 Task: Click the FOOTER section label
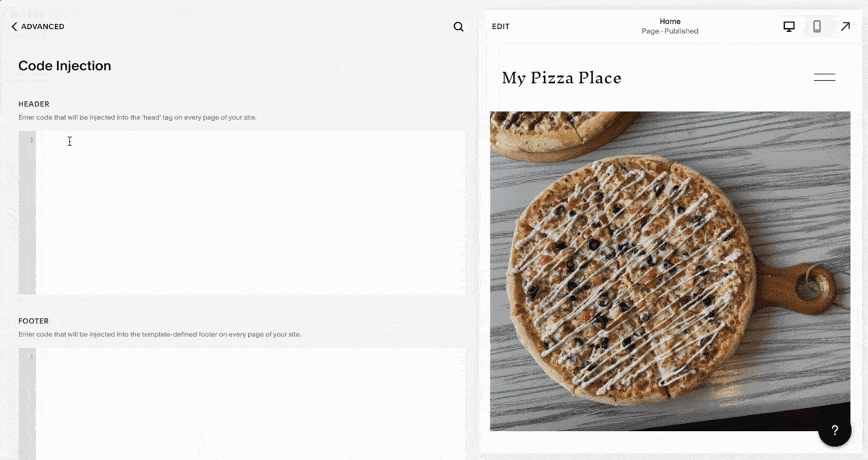[x=33, y=321]
